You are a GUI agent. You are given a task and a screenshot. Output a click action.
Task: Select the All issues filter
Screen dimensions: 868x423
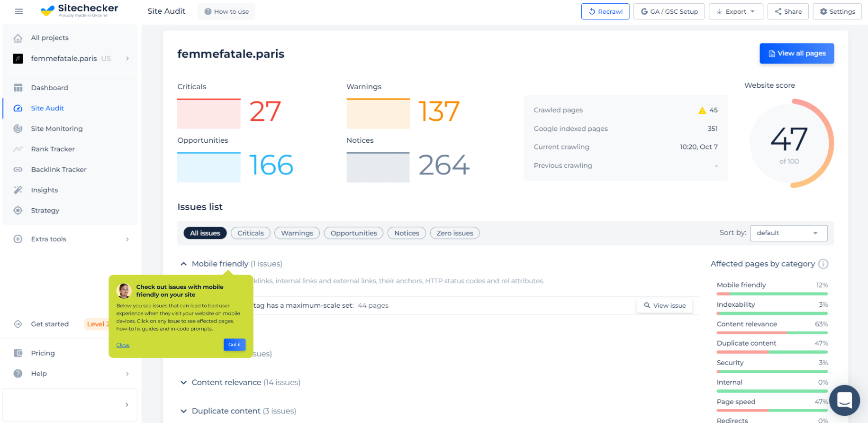tap(205, 233)
